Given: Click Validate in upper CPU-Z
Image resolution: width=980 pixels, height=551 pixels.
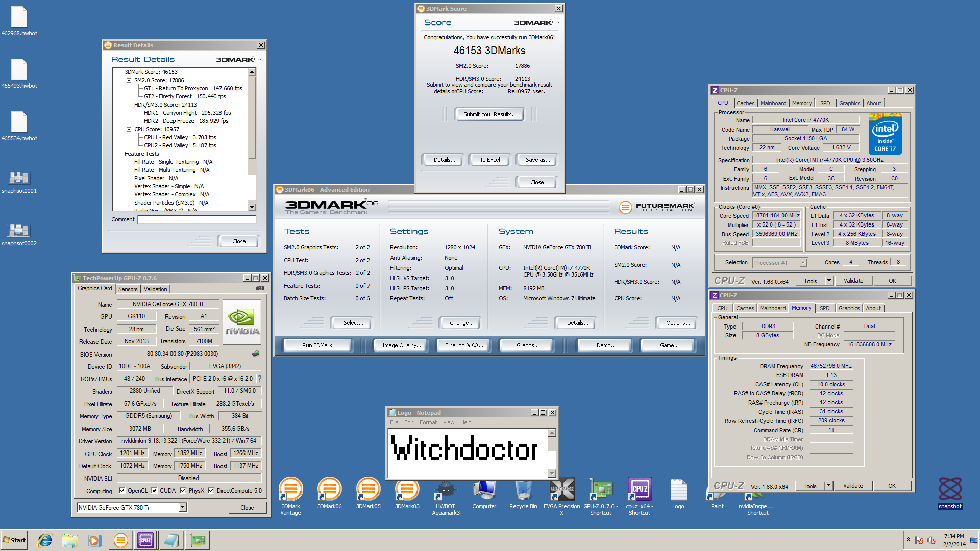Looking at the screenshot, I should (x=853, y=281).
